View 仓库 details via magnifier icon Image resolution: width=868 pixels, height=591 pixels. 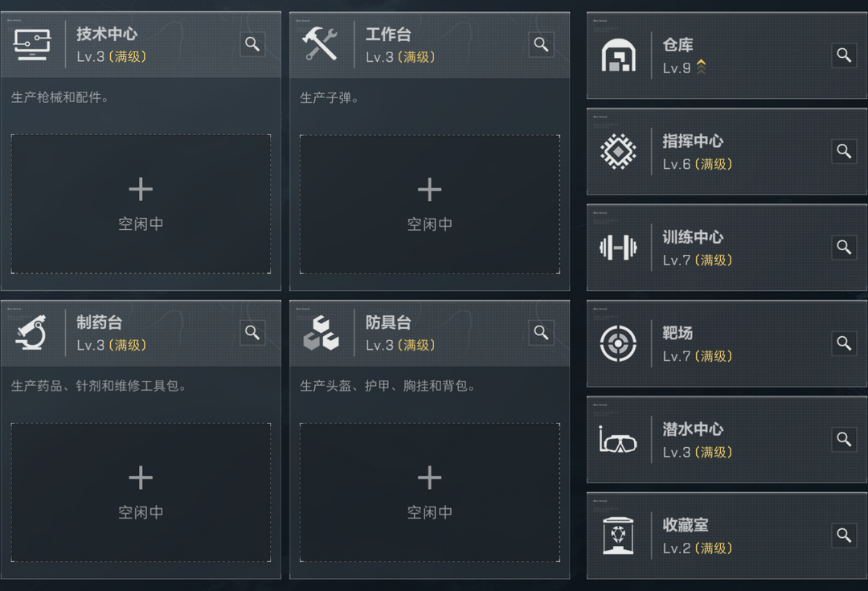click(x=844, y=55)
